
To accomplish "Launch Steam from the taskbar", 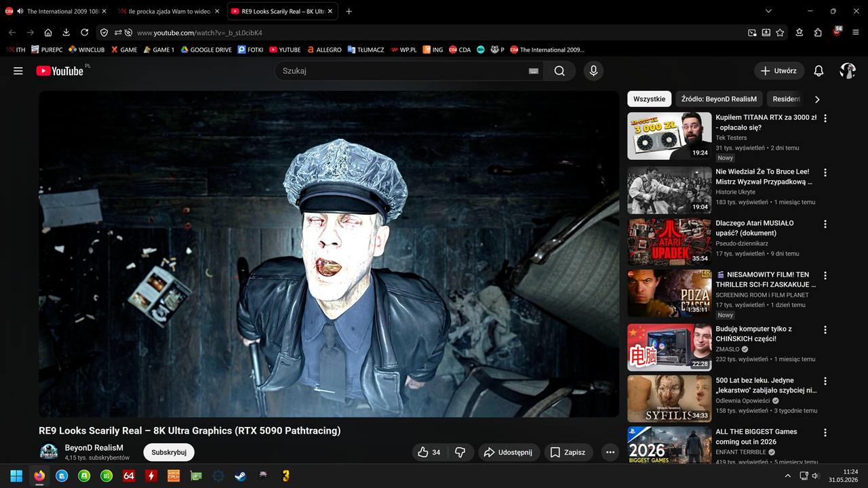I will click(241, 476).
